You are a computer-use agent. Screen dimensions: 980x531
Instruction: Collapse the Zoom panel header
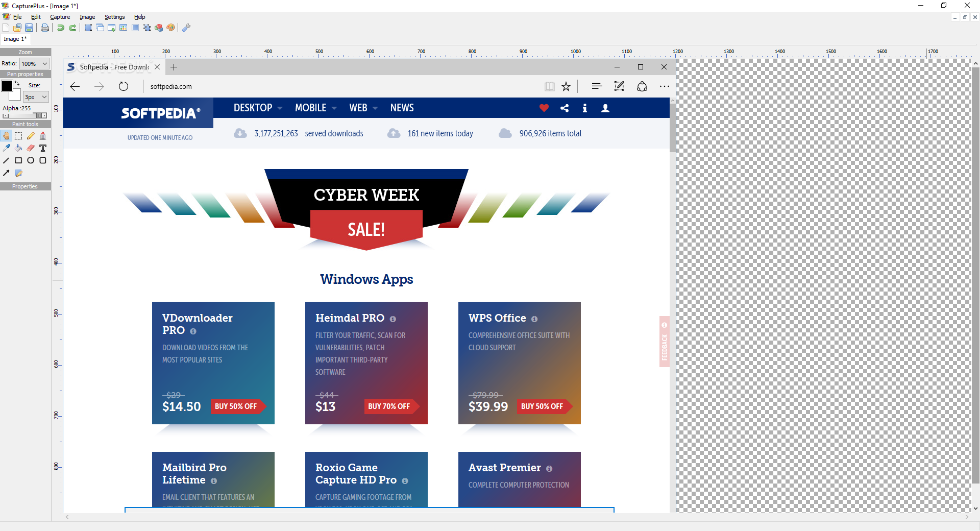[26, 52]
